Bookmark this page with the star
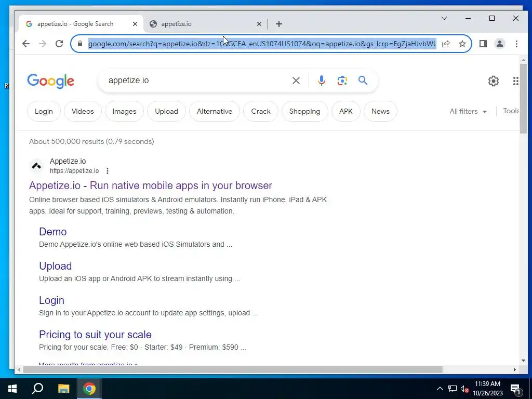The width and height of the screenshot is (532, 399). click(x=462, y=44)
